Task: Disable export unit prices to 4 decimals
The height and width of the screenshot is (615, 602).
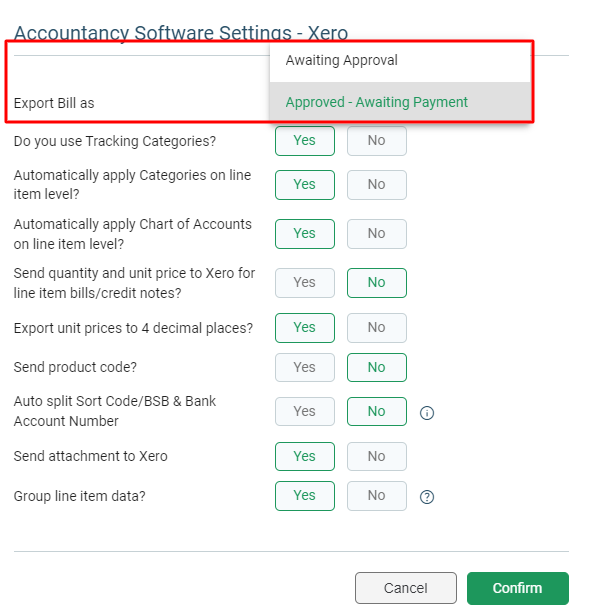Action: [x=376, y=328]
